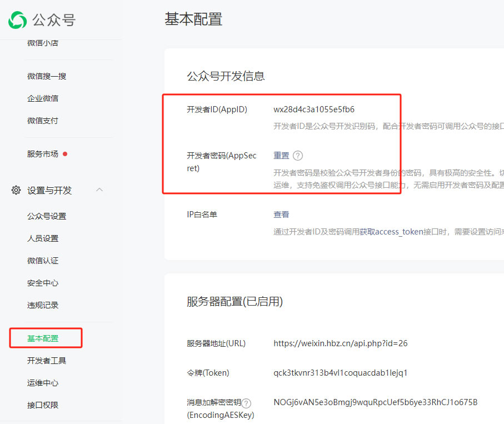Viewport: 504px width, 424px height.
Task: Click the 获取access_token link
Action: click(391, 232)
